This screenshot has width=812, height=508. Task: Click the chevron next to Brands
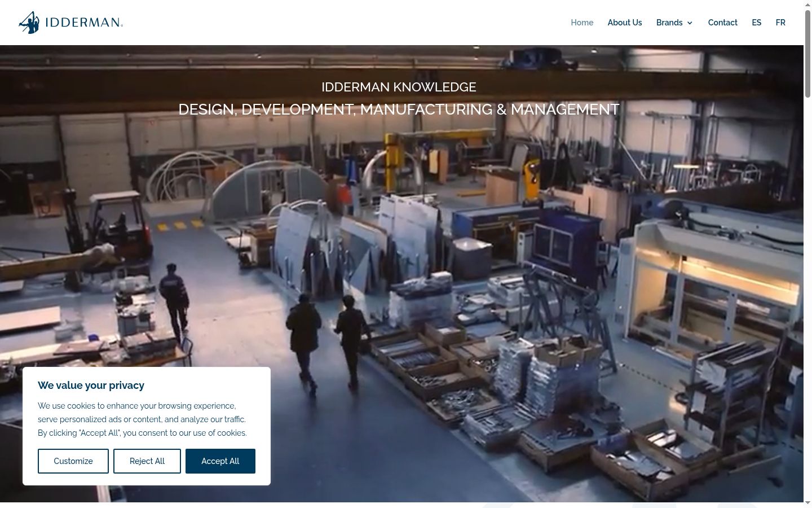[x=690, y=23]
